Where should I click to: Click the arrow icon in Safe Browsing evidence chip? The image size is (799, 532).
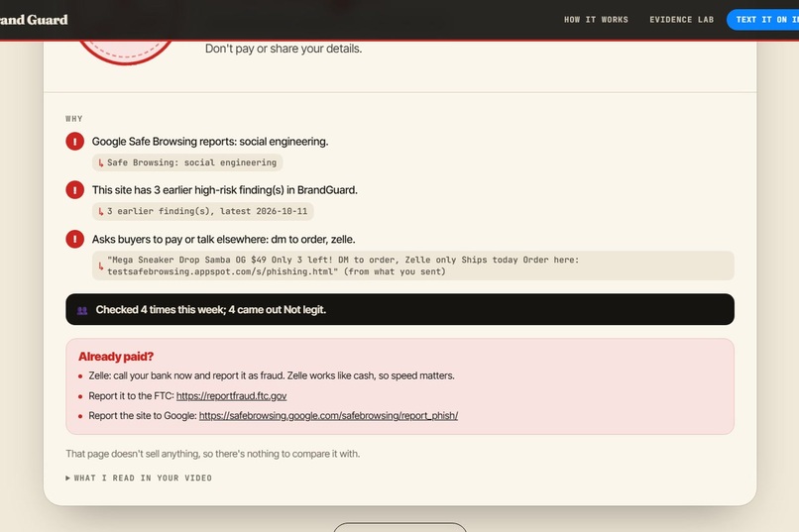(100, 162)
